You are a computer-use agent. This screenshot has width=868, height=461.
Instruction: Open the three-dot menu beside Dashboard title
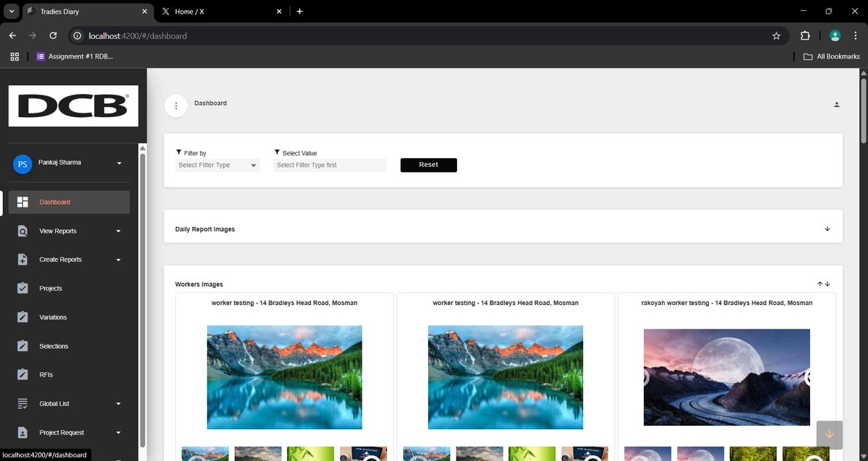[x=176, y=106]
